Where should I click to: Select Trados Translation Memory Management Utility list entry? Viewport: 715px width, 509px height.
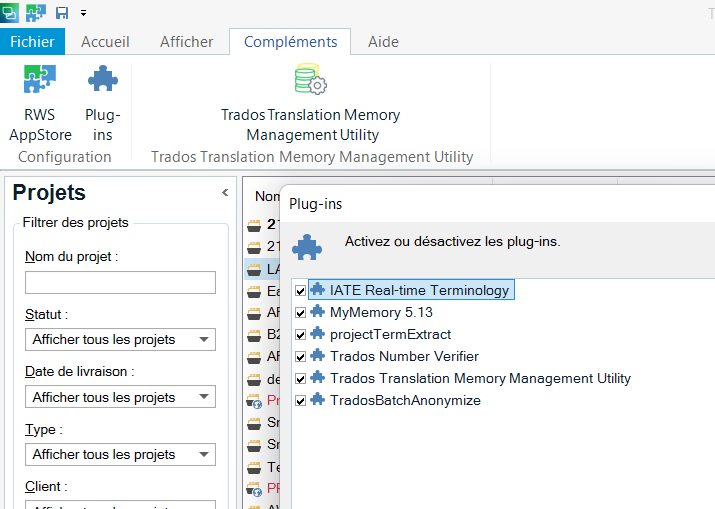pos(480,378)
